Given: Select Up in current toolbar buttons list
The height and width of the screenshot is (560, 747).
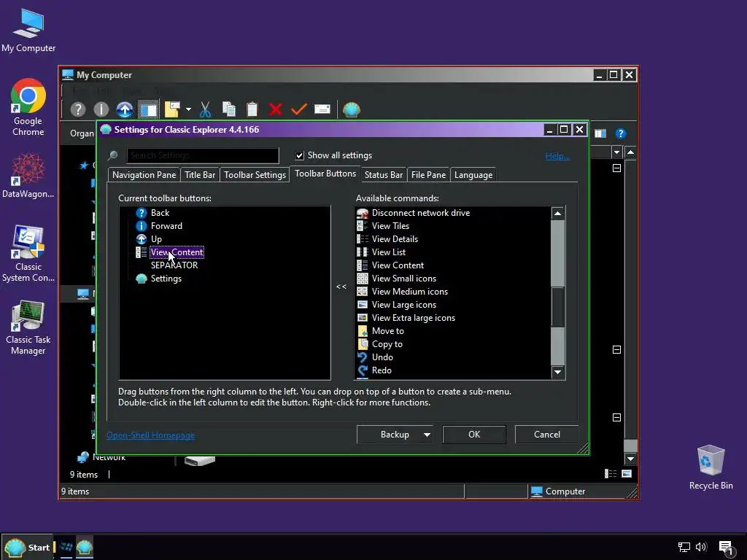Looking at the screenshot, I should coord(156,239).
